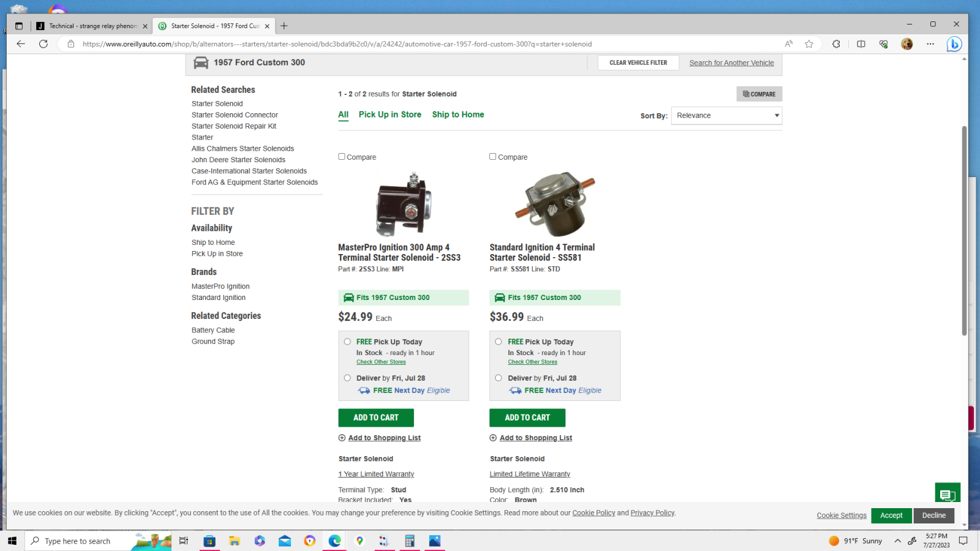
Task: Open the browser profile avatar
Action: [907, 43]
